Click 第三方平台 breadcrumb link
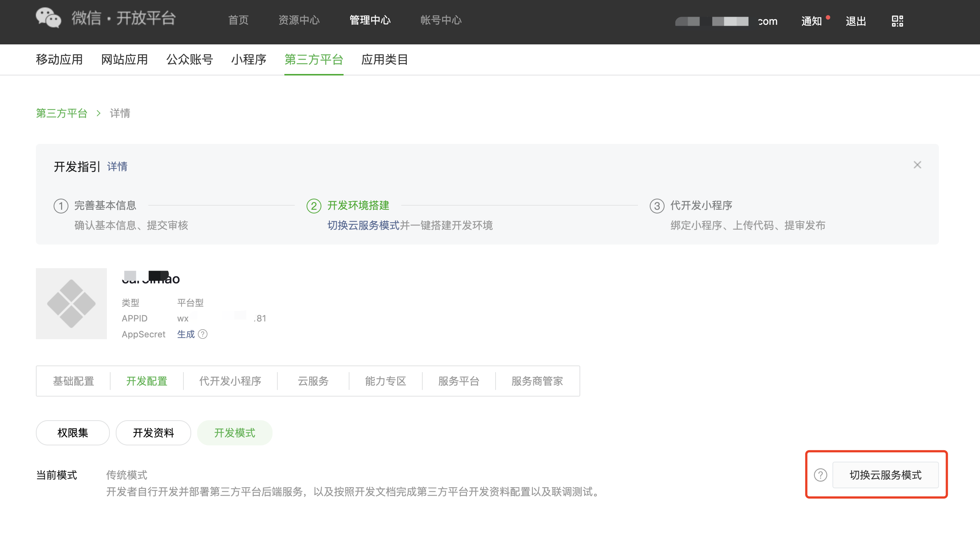The height and width of the screenshot is (546, 980). click(62, 113)
